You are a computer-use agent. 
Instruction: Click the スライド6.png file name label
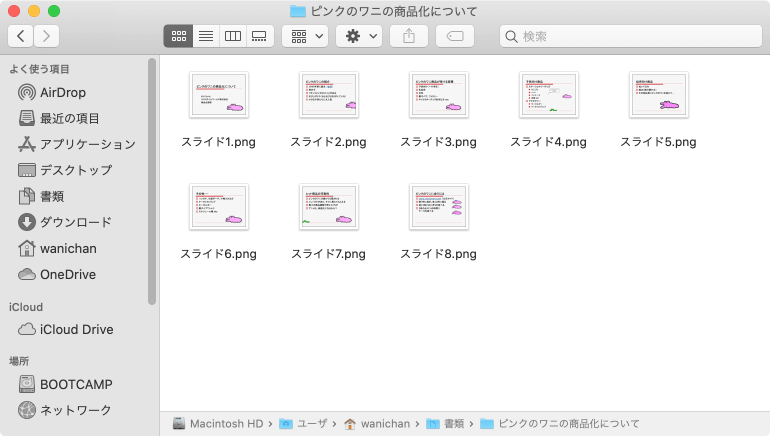click(x=219, y=254)
